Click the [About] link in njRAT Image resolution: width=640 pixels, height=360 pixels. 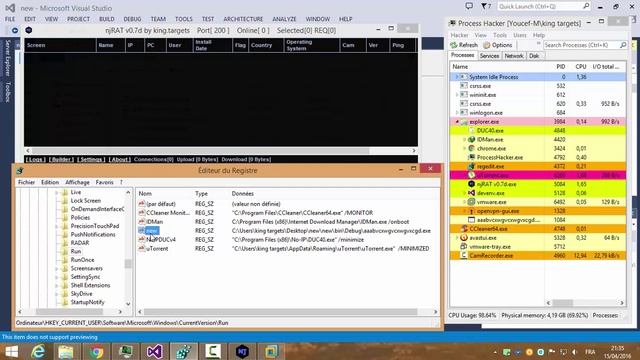120,160
